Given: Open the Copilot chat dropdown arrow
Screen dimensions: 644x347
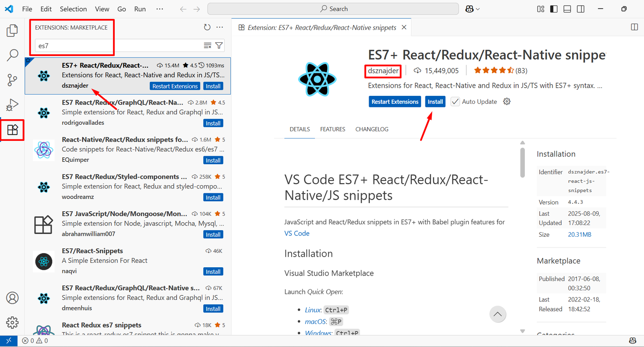Looking at the screenshot, I should (478, 9).
